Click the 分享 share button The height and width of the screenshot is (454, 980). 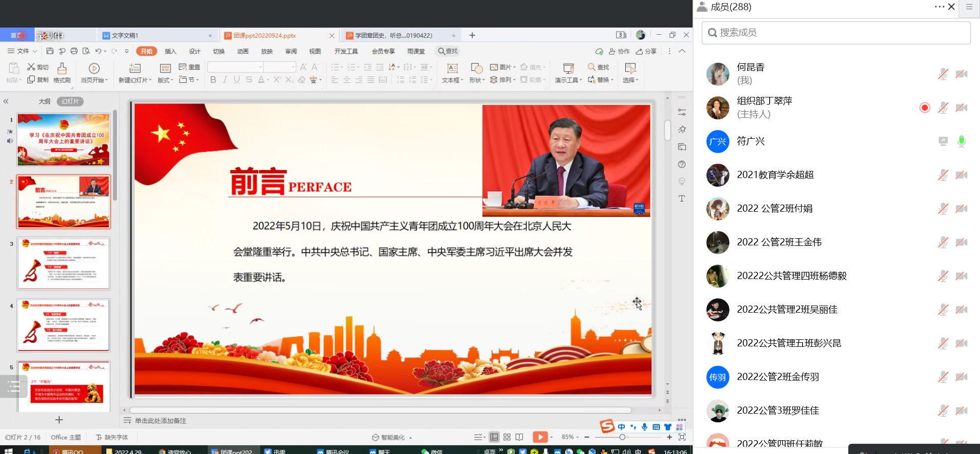click(646, 52)
